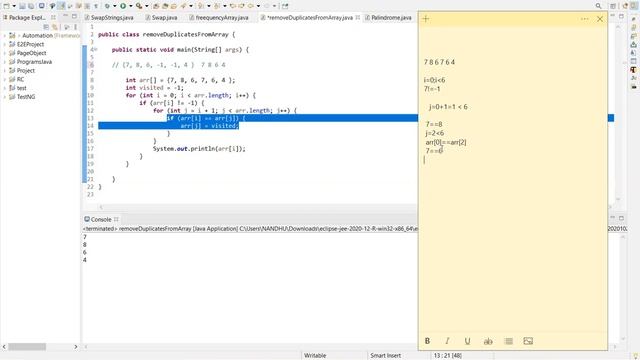Switch to SwapStrings.java tab
Viewport: 640px width, 360px height.
coord(109,18)
